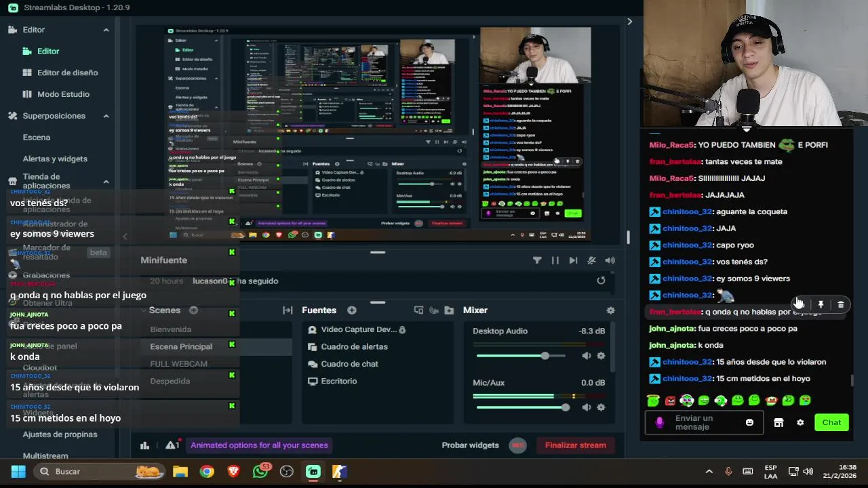Open Desktop Audio settings gear
The image size is (868, 488).
601,356
